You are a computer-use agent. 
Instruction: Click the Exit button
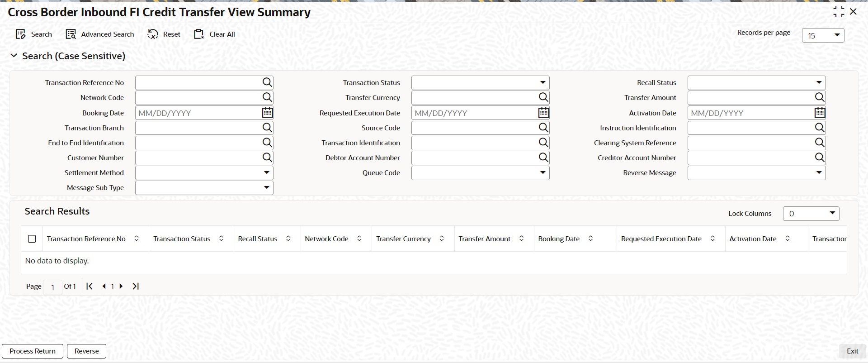(x=852, y=351)
